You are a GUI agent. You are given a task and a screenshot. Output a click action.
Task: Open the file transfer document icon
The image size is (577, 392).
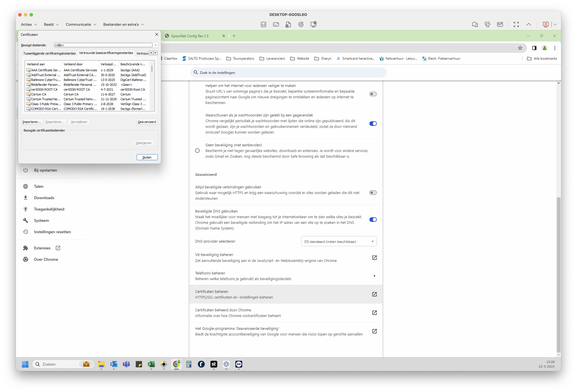pos(288,24)
